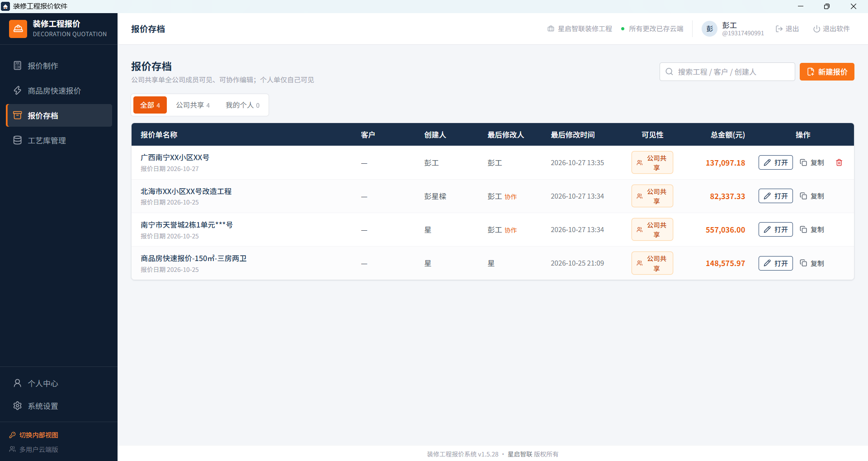Click the 彭 user avatar

pyautogui.click(x=709, y=29)
